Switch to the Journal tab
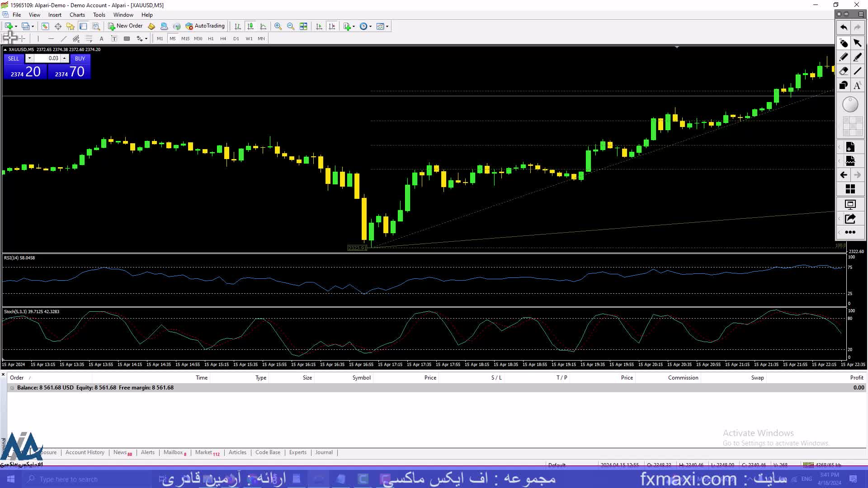This screenshot has height=488, width=868. pos(324,452)
